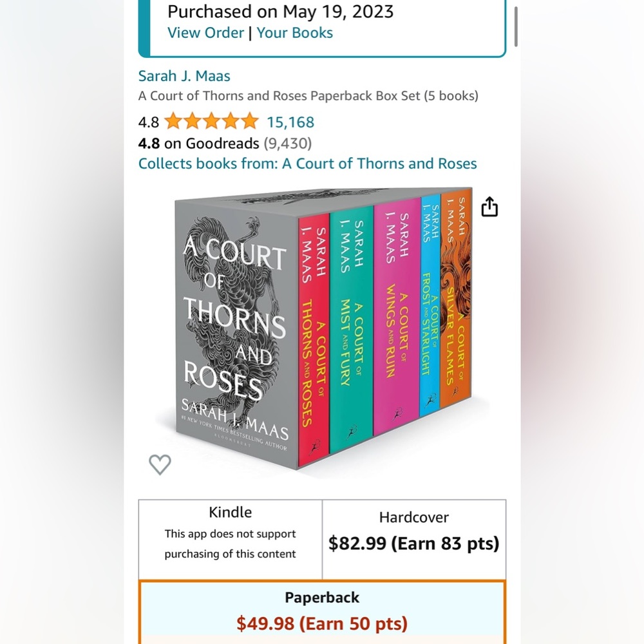Tap the Paperback price of $49.98
The height and width of the screenshot is (644, 644).
pos(322,623)
